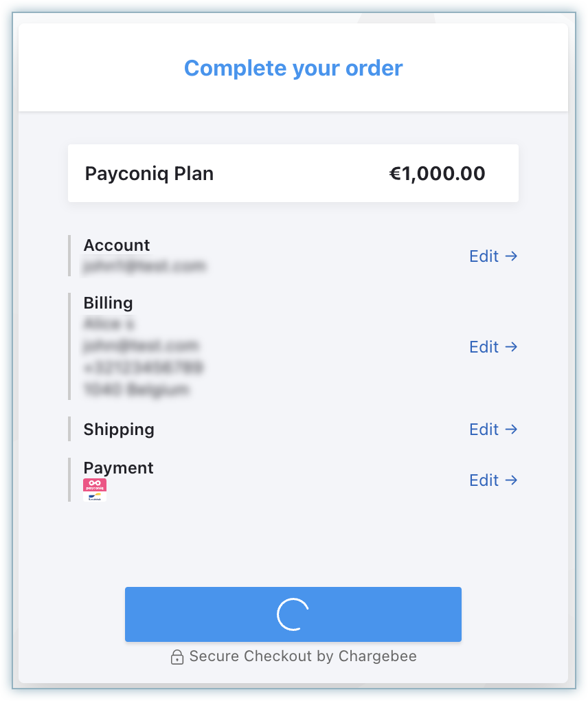Click the €1,000.00 plan price

pos(437,174)
